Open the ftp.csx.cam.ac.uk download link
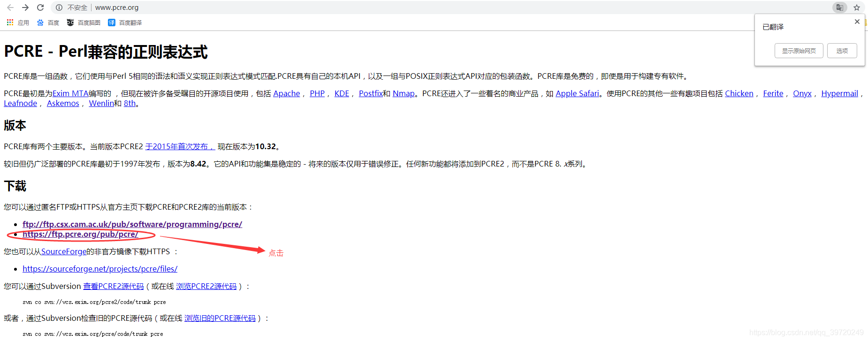This screenshot has width=868, height=341. [132, 224]
